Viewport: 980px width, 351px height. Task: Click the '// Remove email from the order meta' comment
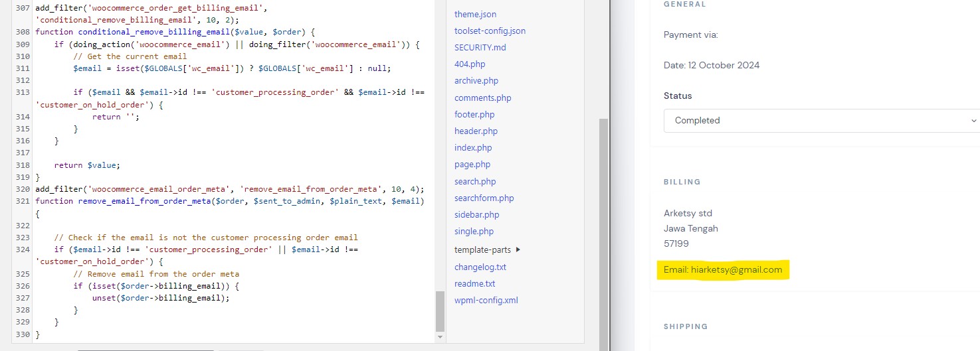156,273
